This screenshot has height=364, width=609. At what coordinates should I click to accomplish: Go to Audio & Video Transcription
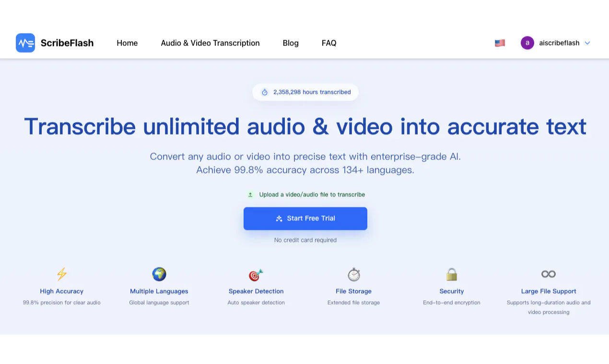[x=210, y=43]
